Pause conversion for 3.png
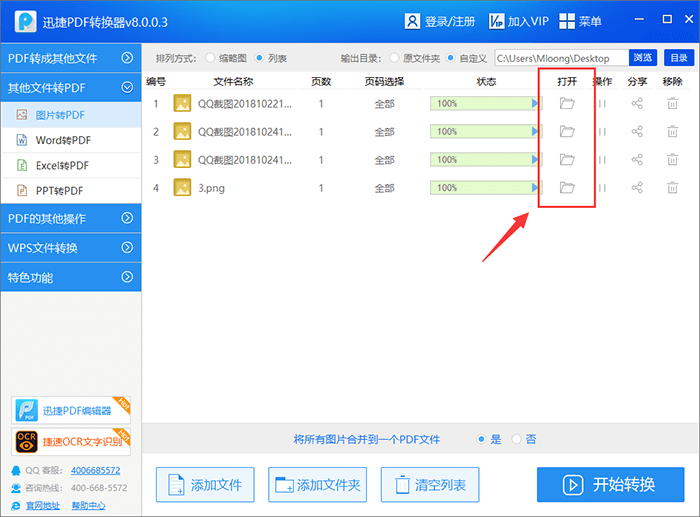 point(602,188)
